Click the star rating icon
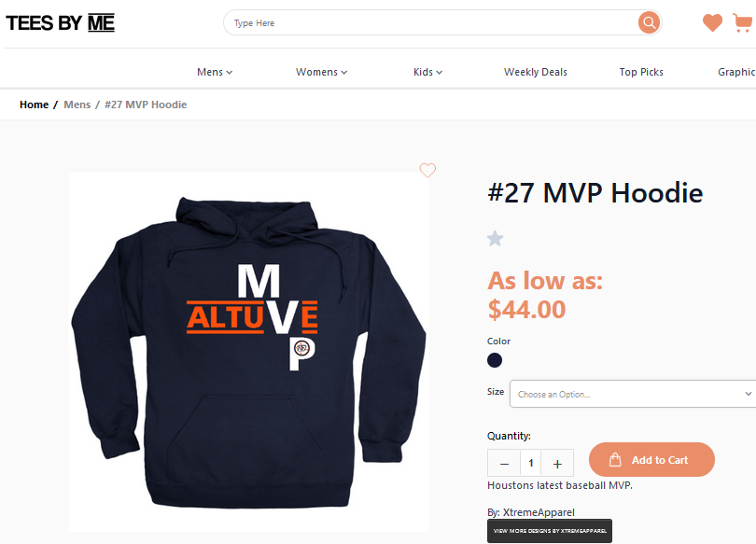756x544 pixels. pos(496,239)
